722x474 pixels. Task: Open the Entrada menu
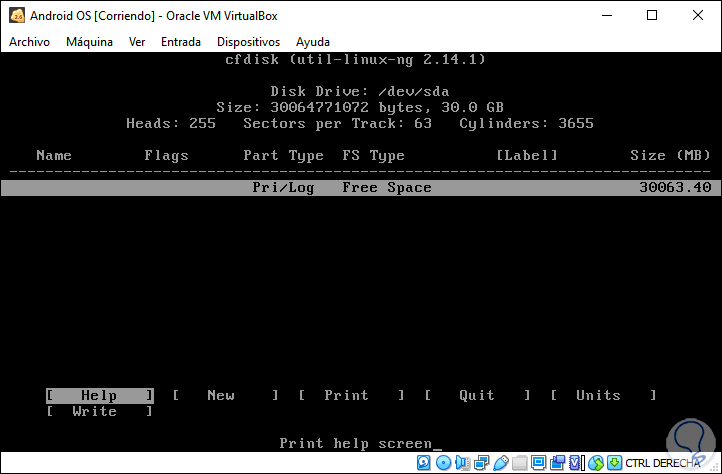180,42
